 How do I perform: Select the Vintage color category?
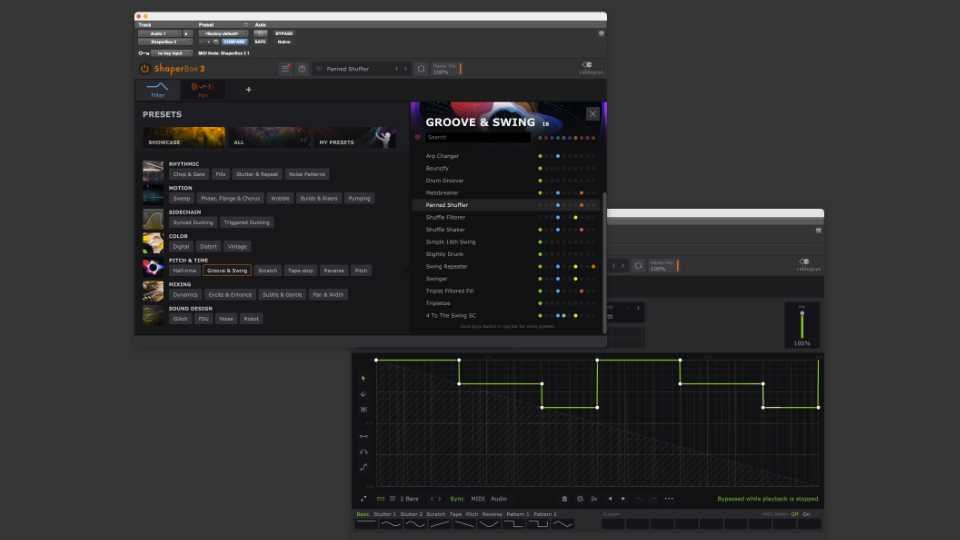coord(237,247)
